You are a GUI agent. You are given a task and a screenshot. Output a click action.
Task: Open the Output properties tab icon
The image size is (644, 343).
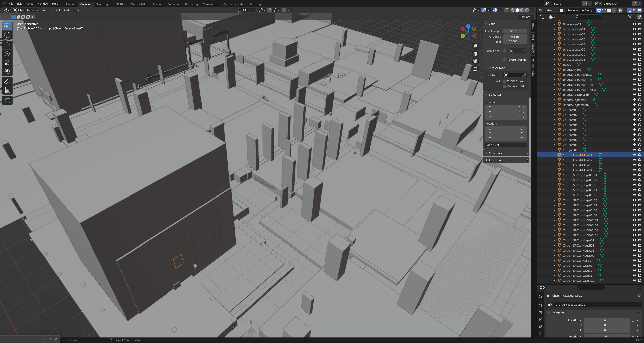tap(541, 312)
